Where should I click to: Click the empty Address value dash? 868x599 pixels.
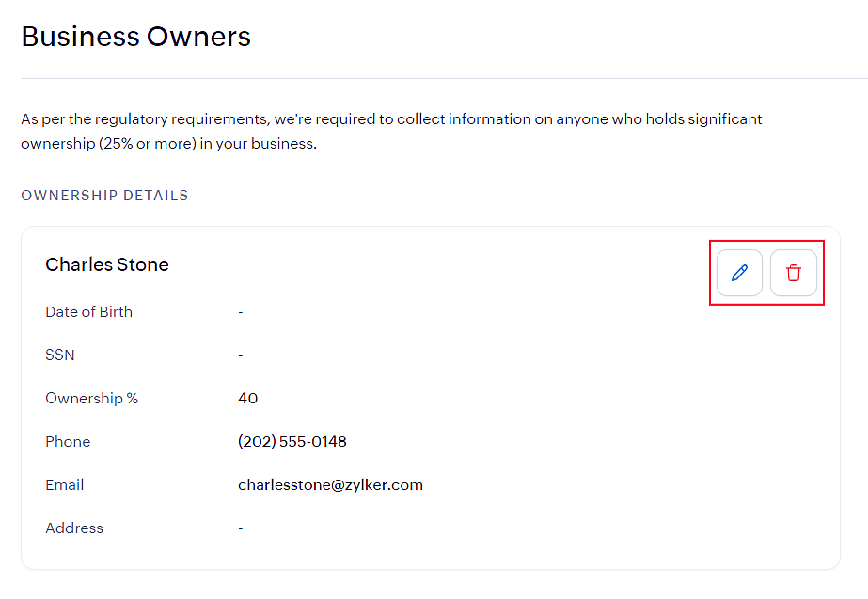coord(241,528)
